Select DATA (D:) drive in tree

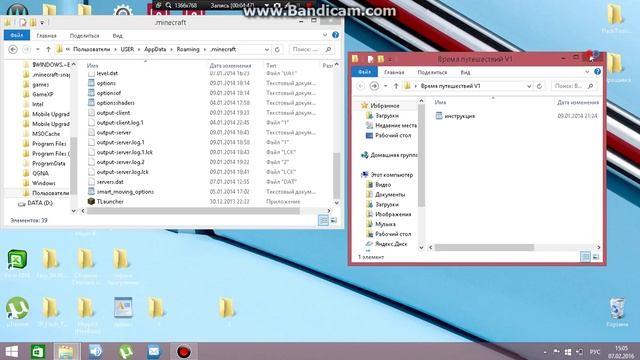click(x=40, y=203)
